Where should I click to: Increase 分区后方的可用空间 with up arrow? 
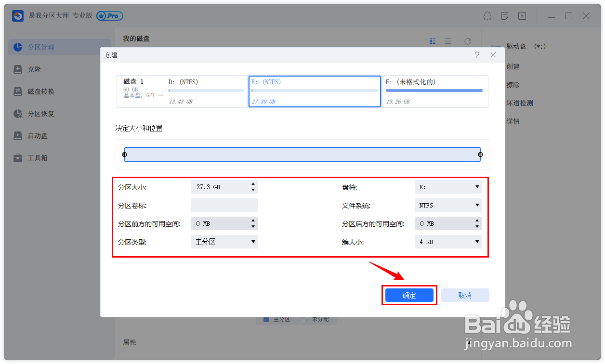pyautogui.click(x=477, y=221)
